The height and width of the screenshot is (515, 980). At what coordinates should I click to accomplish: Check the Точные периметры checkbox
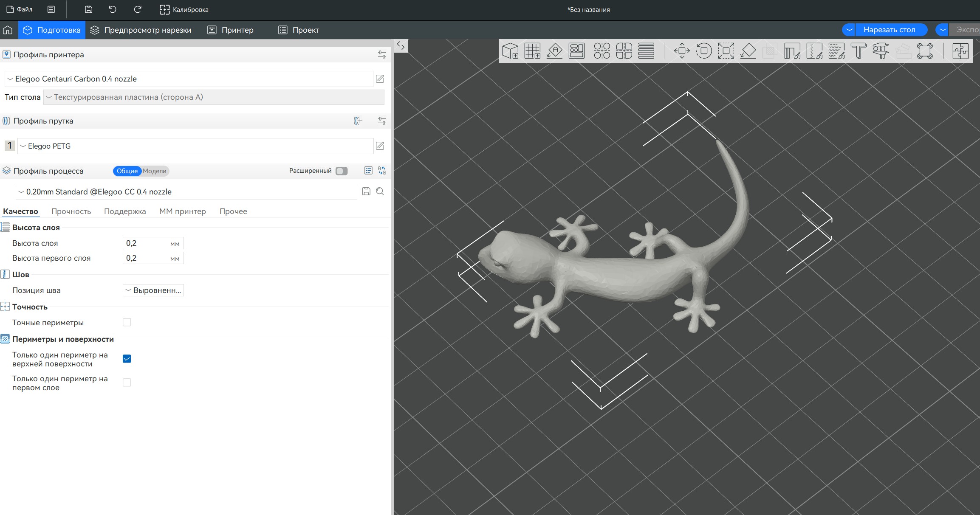tap(127, 322)
